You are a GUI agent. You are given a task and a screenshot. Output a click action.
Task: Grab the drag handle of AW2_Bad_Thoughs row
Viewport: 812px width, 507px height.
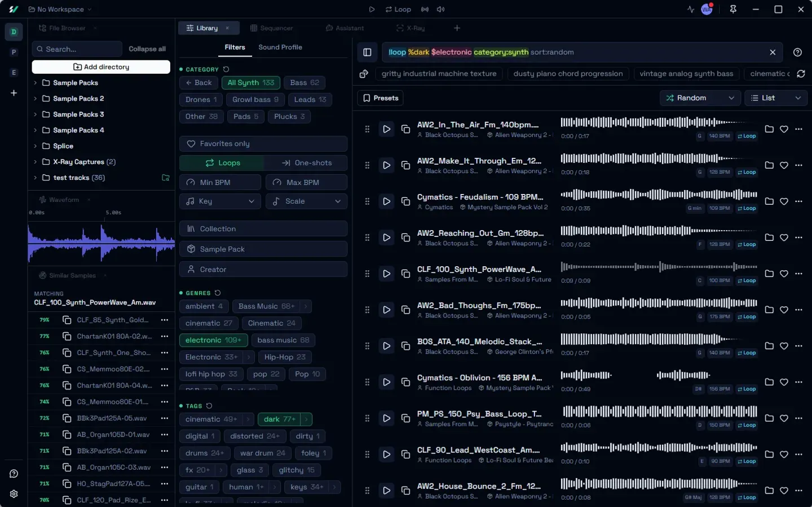[367, 310]
